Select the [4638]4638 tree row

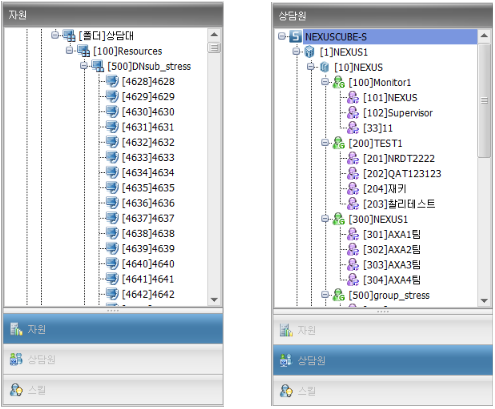pos(148,233)
